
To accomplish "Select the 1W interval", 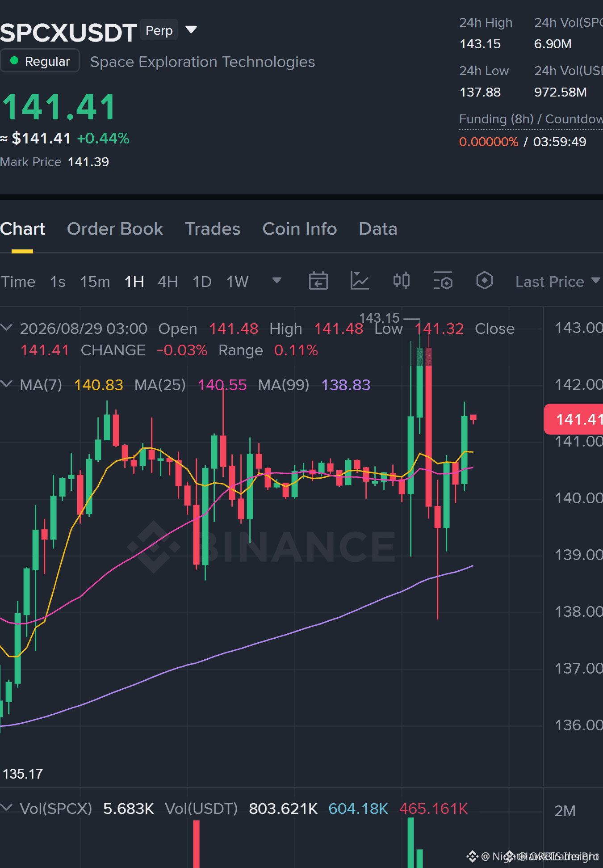I will point(237,282).
